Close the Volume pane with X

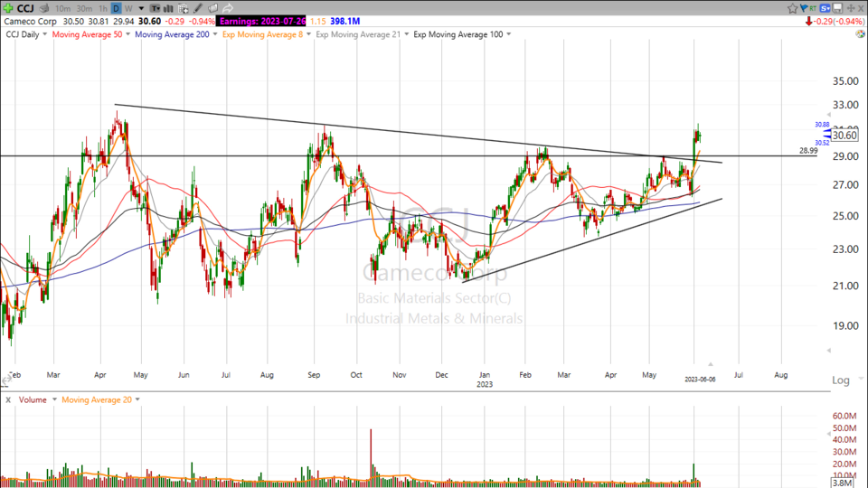8,399
